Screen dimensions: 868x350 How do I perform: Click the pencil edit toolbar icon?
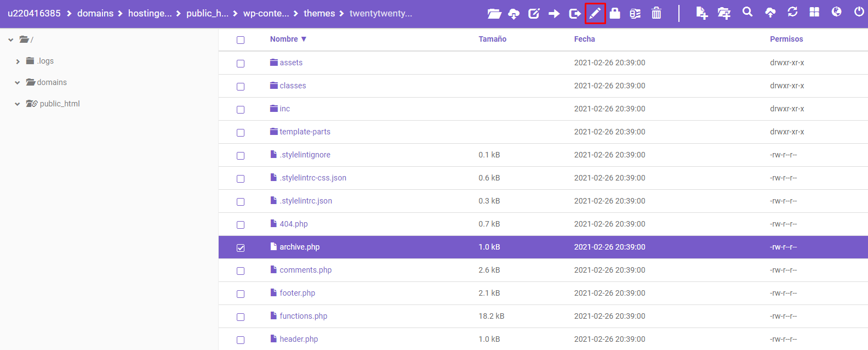coord(595,14)
